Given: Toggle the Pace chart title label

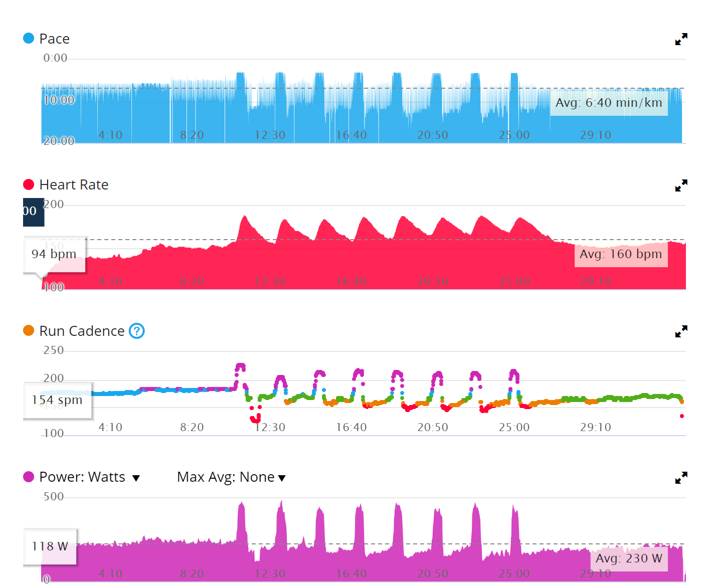Looking at the screenshot, I should (54, 39).
